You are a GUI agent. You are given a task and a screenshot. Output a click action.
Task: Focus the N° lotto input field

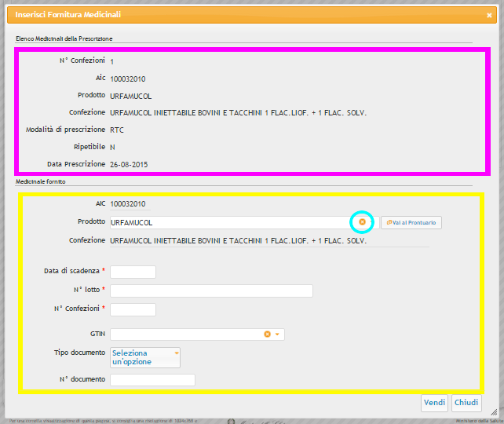[x=211, y=291]
